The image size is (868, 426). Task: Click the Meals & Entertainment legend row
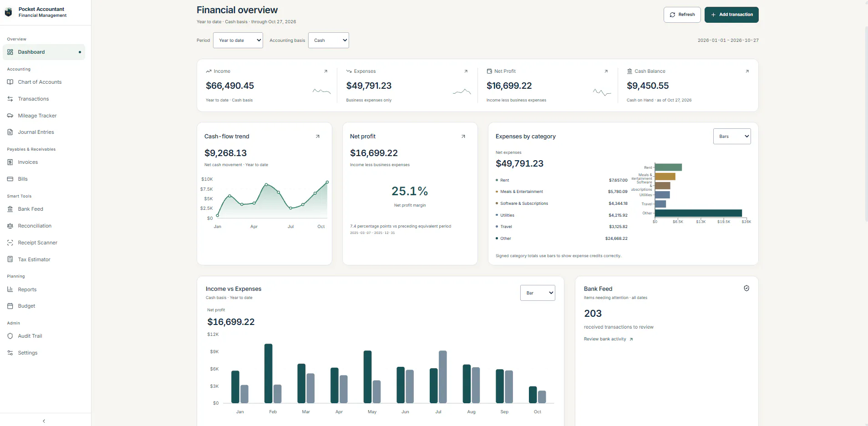tap(562, 192)
